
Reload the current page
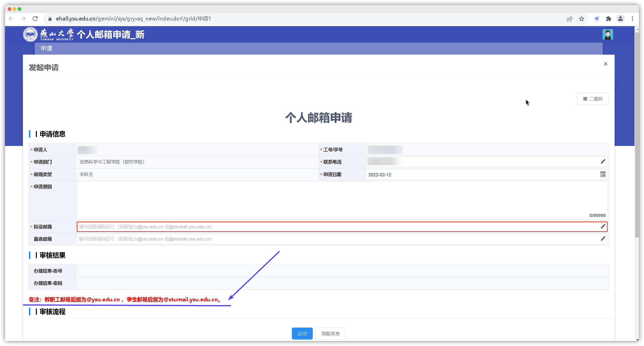[35, 18]
